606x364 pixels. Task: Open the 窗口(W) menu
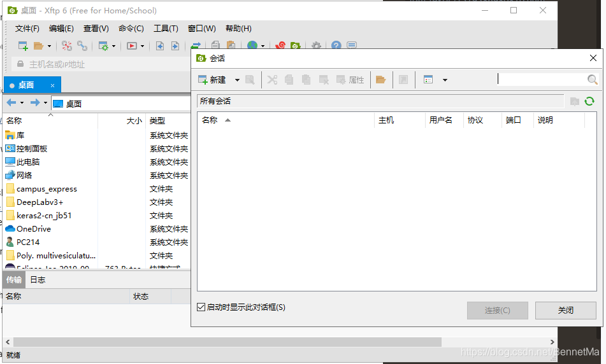pyautogui.click(x=201, y=29)
